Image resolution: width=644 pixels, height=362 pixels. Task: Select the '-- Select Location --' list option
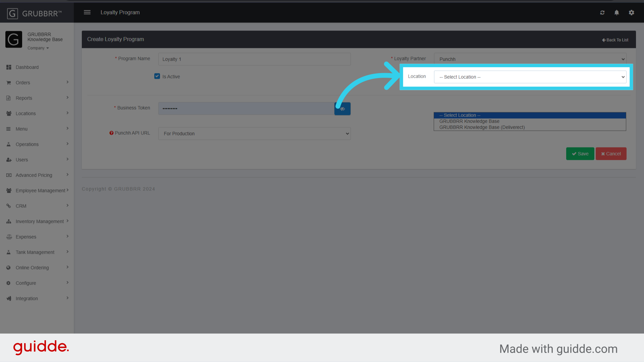tap(530, 115)
